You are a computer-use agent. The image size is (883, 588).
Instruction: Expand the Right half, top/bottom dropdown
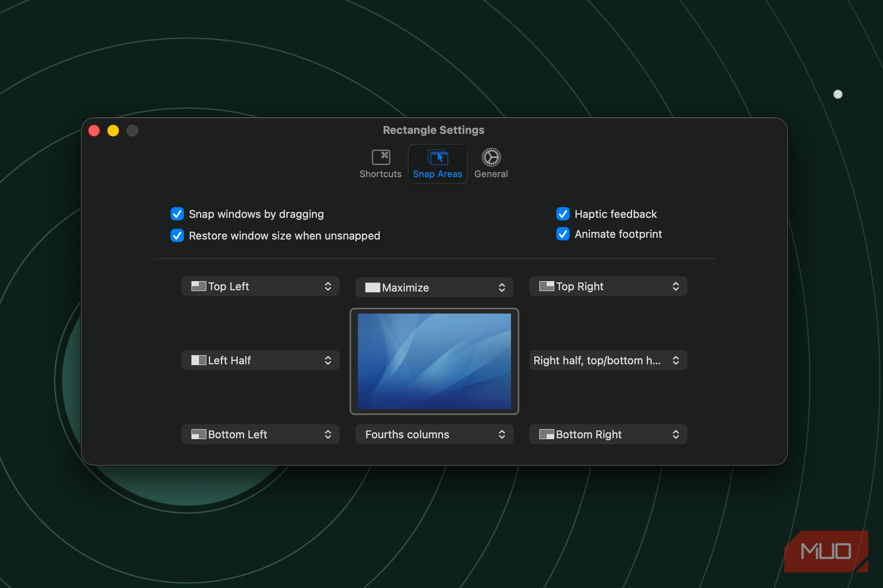608,361
